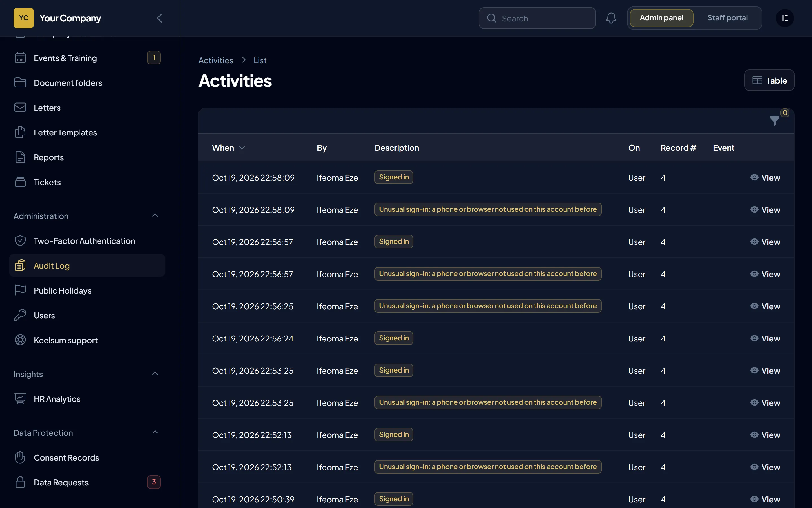View the 22:58:09 Signed in entry
Viewport: 812px width, 508px height.
coord(765,178)
